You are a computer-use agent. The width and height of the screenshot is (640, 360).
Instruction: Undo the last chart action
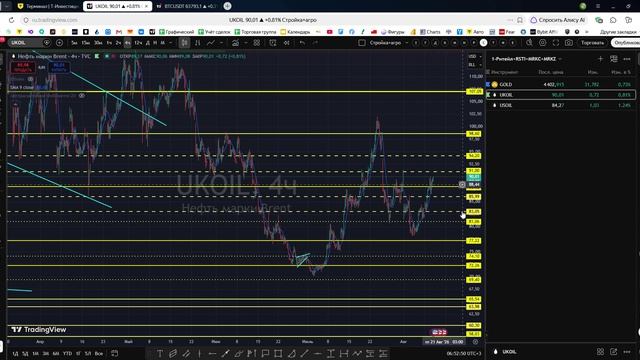pyautogui.click(x=302, y=42)
